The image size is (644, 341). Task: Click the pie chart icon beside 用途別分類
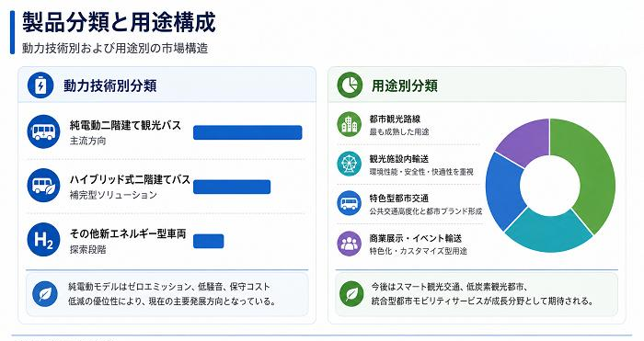(350, 85)
